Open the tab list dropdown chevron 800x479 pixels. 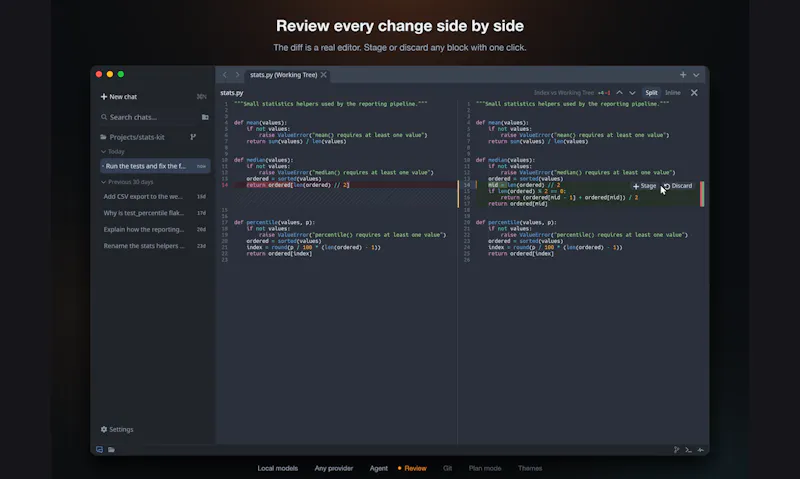coord(696,74)
